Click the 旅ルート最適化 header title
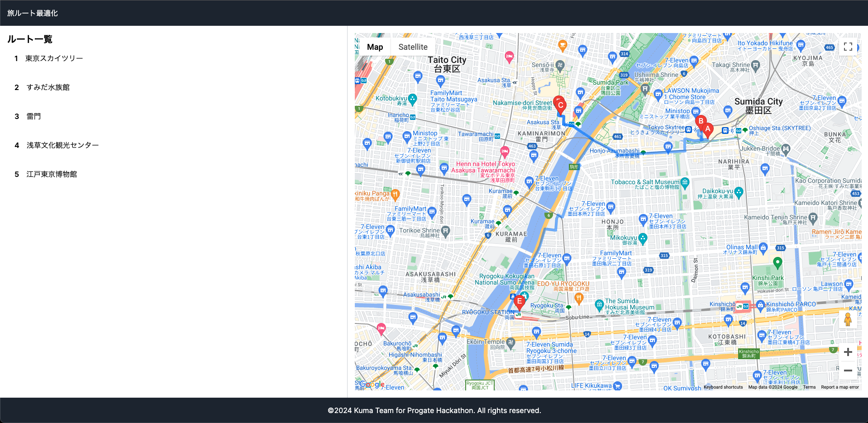868x423 pixels. (x=33, y=13)
